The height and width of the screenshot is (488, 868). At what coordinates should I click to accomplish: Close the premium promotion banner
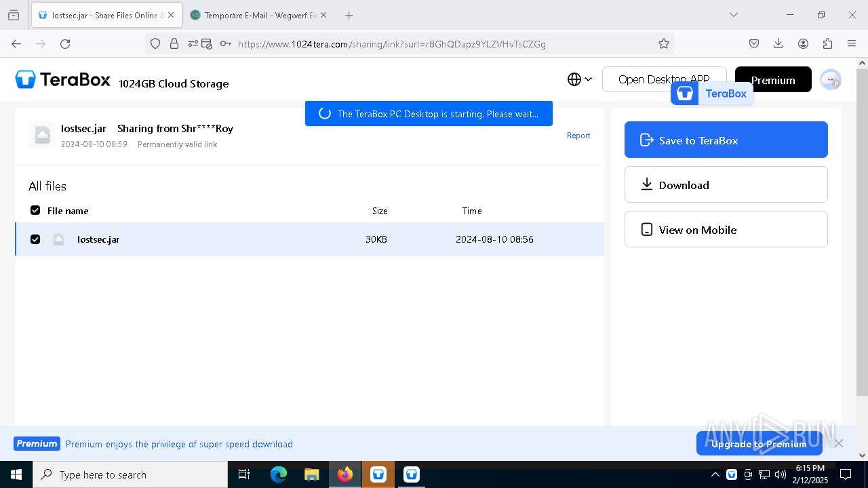coord(839,443)
